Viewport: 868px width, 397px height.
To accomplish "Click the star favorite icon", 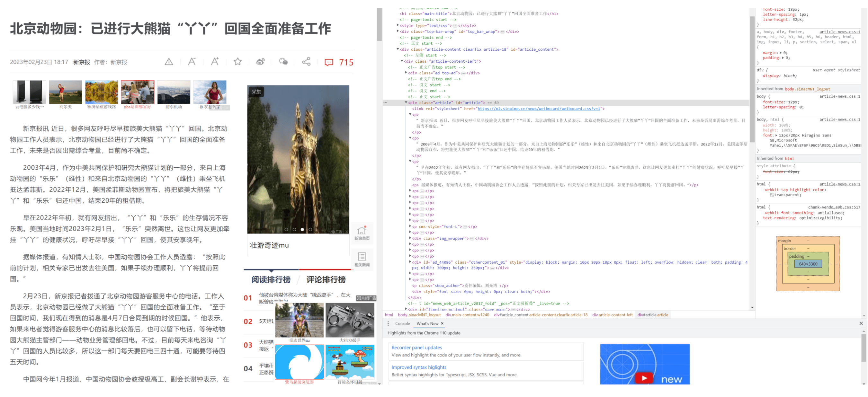I will click(237, 62).
